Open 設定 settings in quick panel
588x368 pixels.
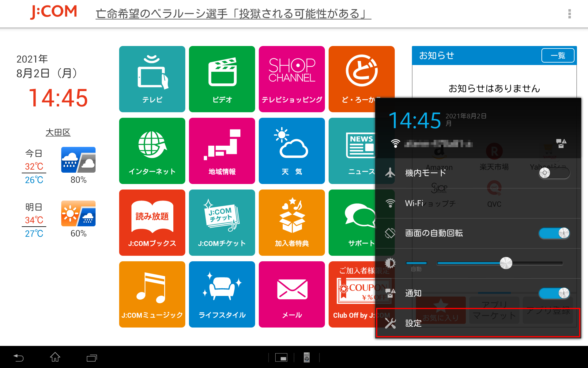[478, 323]
